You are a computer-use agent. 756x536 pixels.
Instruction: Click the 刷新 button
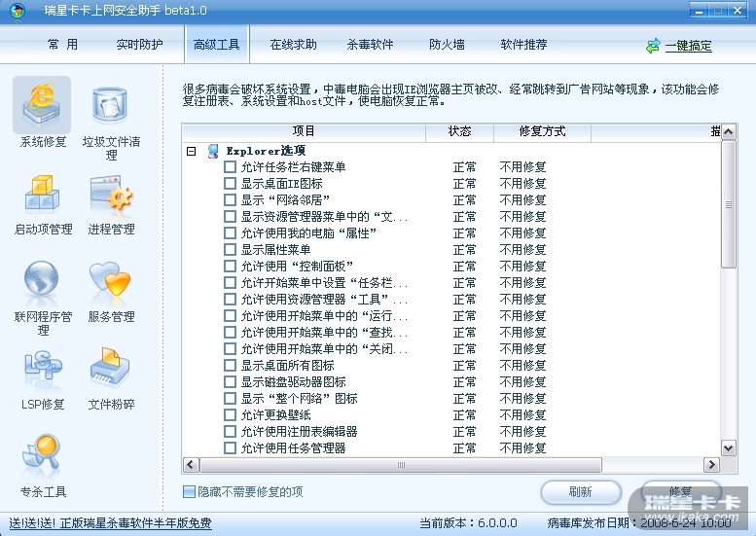(x=581, y=492)
